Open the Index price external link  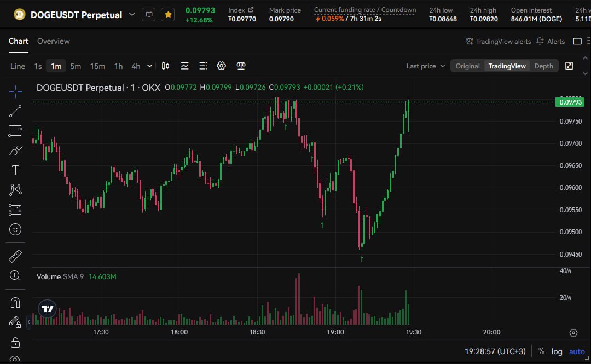(x=251, y=10)
